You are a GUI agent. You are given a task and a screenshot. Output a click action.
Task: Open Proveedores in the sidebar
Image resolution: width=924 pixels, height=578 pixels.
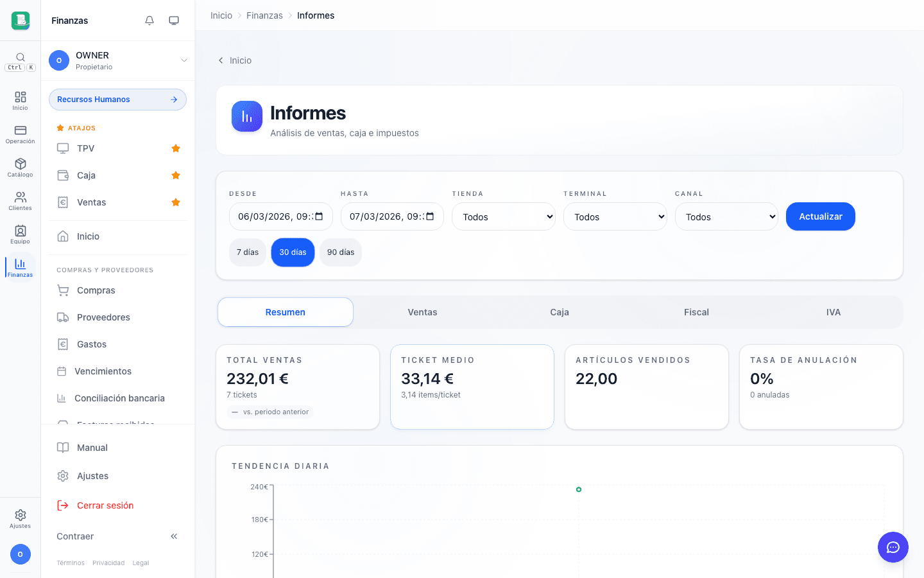118,317
